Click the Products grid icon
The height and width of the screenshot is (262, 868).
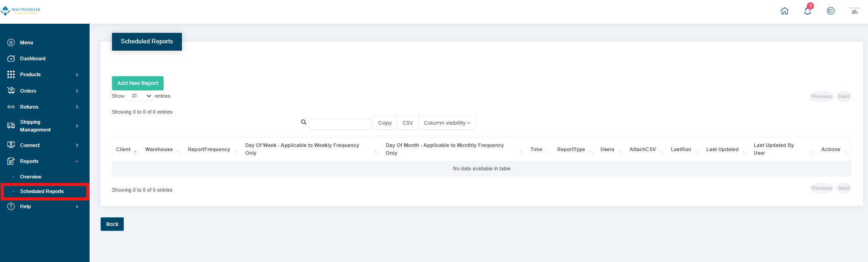(11, 74)
